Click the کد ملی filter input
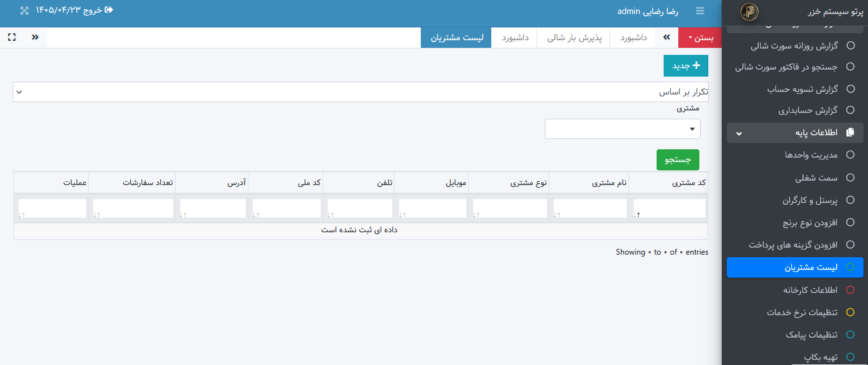Image resolution: width=868 pixels, height=365 pixels. coord(287,209)
